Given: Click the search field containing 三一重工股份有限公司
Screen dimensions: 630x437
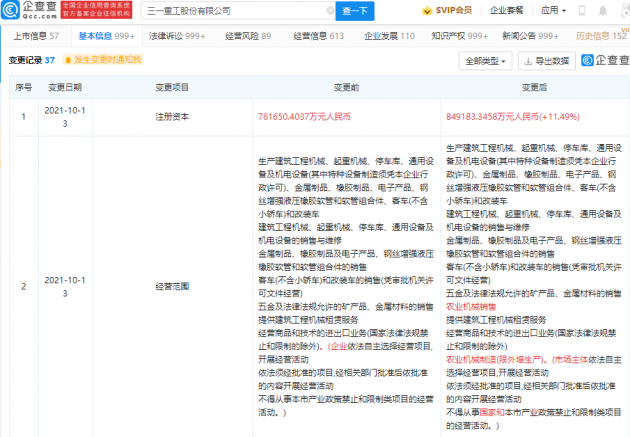Looking at the screenshot, I should click(x=238, y=11).
